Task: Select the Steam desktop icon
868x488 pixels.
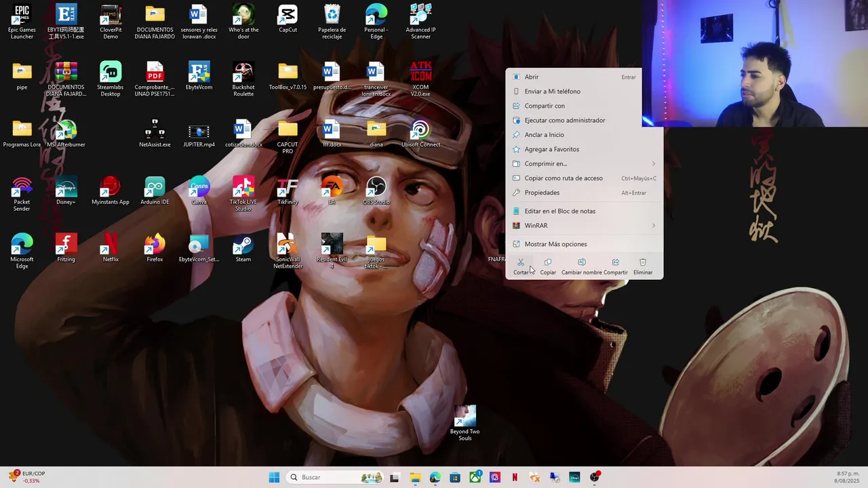Action: [243, 248]
